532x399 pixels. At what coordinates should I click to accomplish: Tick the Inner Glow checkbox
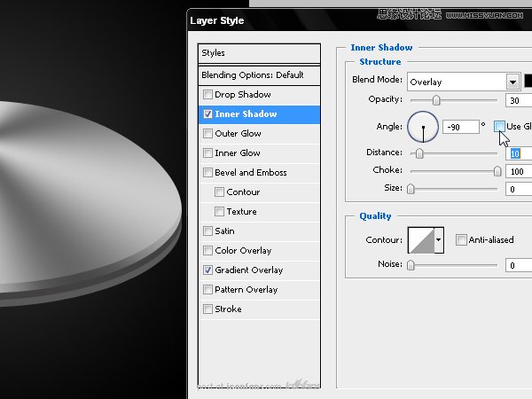click(207, 153)
